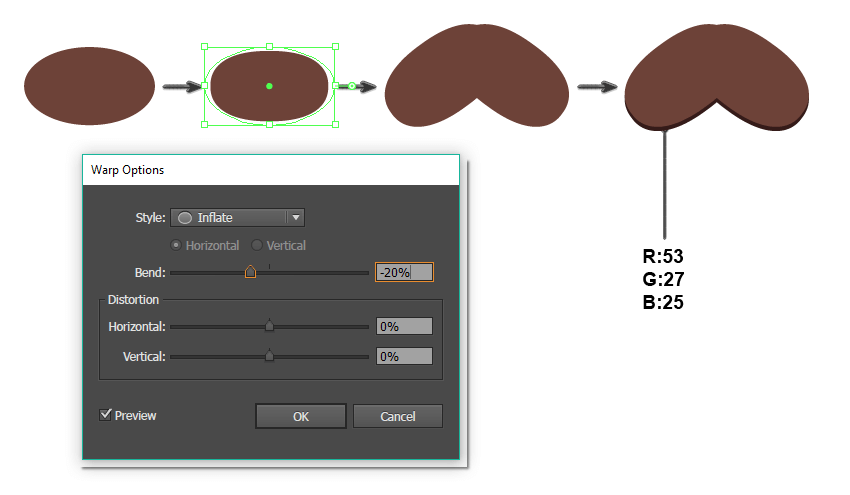This screenshot has width=850, height=495.
Task: Click the Warp Options title bar
Action: (270, 170)
